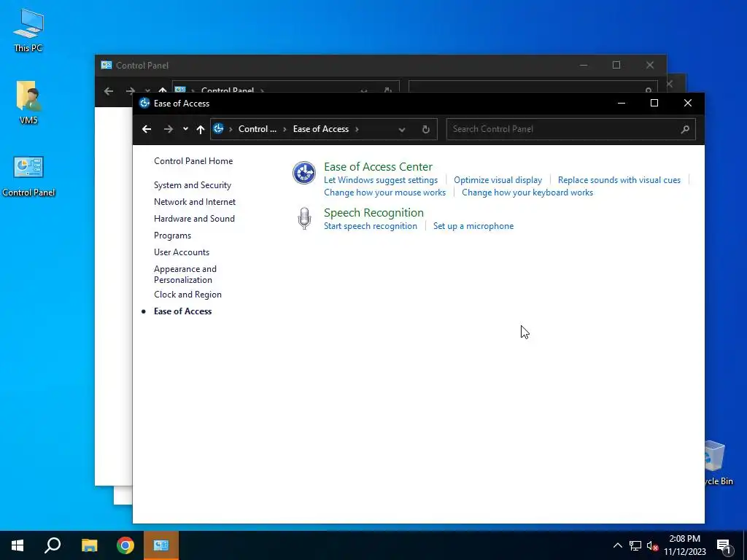The height and width of the screenshot is (560, 747).
Task: Open the Ease of Access Center icon
Action: 304,173
